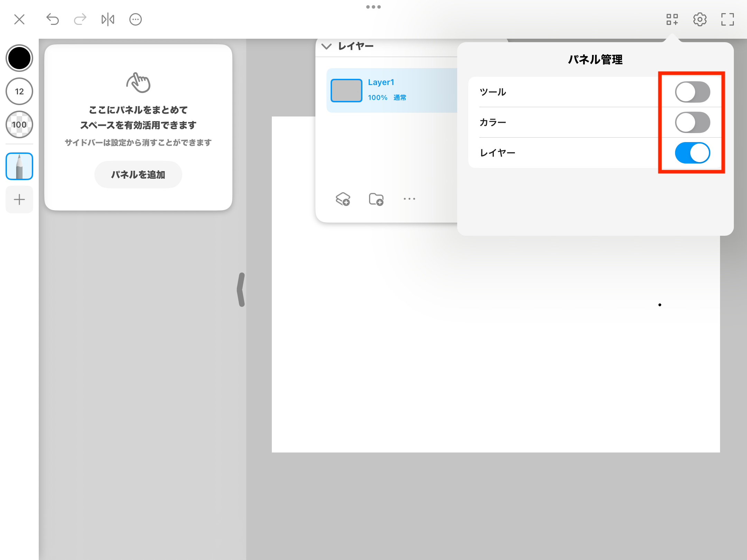Open the brush size 12 control

[19, 91]
